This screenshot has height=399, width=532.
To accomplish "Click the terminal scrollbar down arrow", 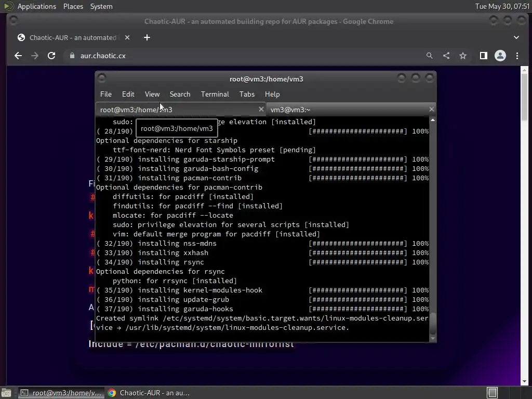I will coord(433,338).
